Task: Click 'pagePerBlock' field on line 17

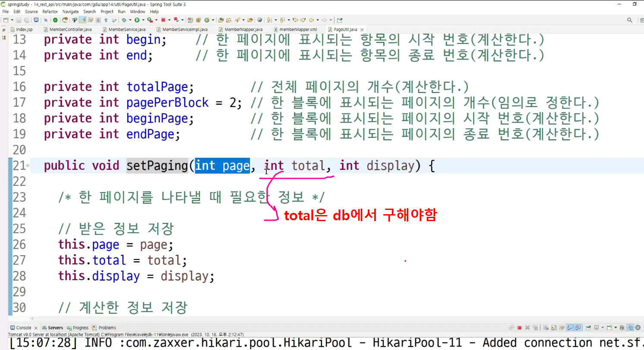Action: (167, 103)
